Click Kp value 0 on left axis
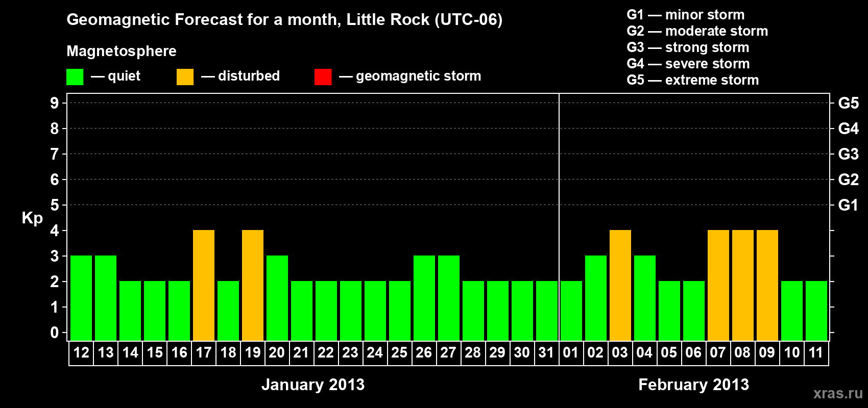Image resolution: width=868 pixels, height=408 pixels. click(55, 333)
